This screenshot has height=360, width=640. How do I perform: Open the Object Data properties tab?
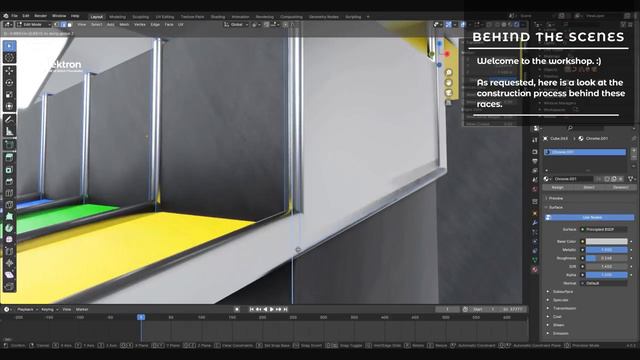point(535,260)
